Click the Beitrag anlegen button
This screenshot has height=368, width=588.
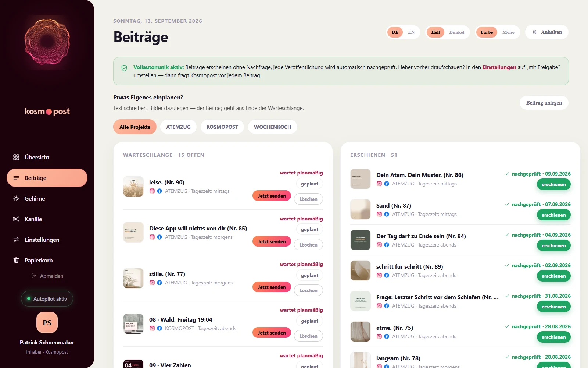(x=544, y=103)
